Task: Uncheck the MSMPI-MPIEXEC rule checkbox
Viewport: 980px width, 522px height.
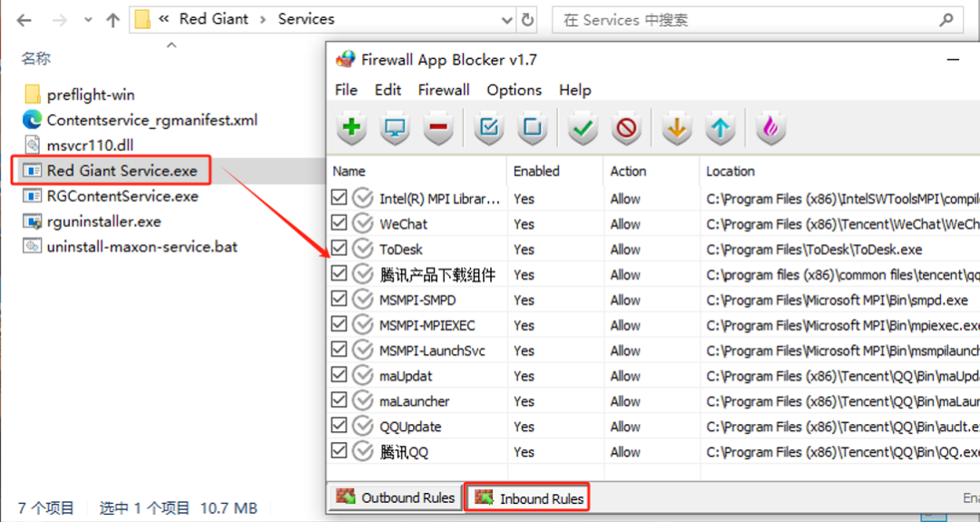Action: point(338,324)
